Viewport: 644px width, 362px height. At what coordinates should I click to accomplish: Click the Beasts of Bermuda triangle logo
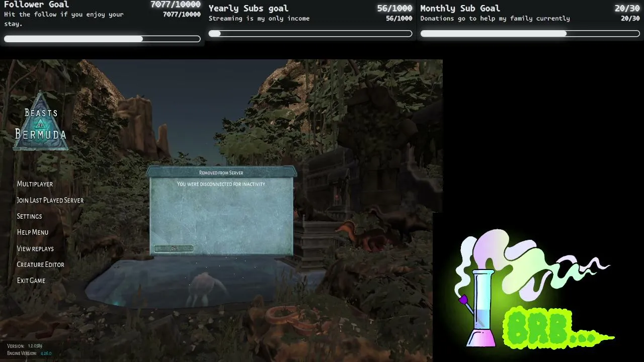pos(41,121)
